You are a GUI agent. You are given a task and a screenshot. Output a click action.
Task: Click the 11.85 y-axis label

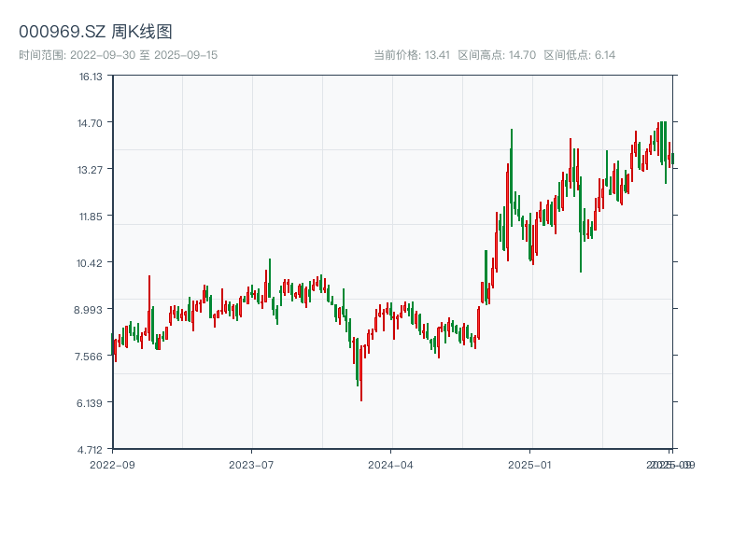91,217
